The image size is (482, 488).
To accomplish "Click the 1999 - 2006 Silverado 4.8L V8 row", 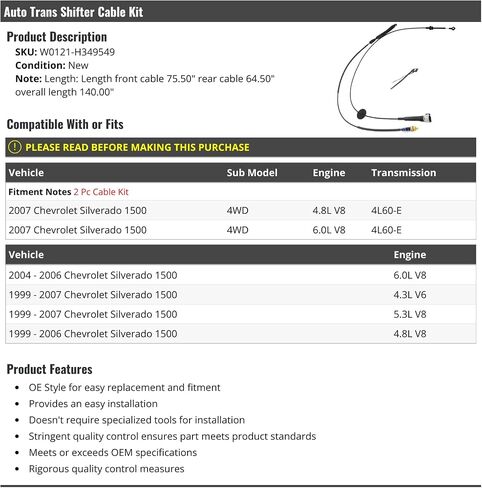I will pos(241,334).
